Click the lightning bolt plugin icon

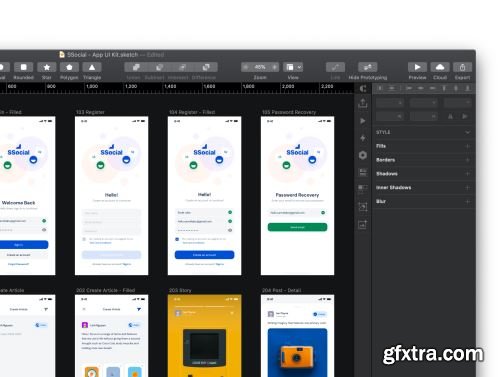pyautogui.click(x=363, y=138)
